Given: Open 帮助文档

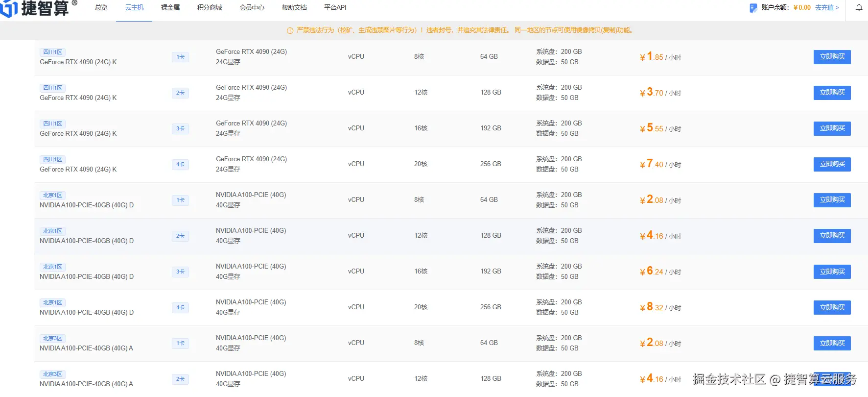Looking at the screenshot, I should click(294, 7).
